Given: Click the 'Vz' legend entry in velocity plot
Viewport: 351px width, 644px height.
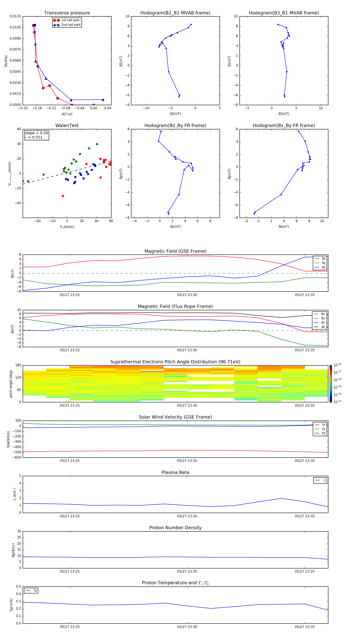Looking at the screenshot, I should (320, 433).
